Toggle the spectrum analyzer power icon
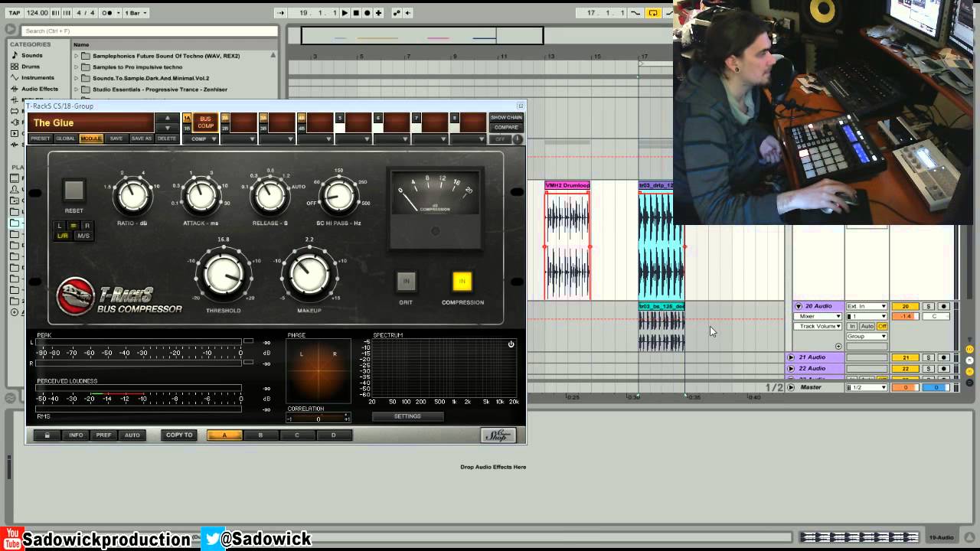 [x=511, y=344]
